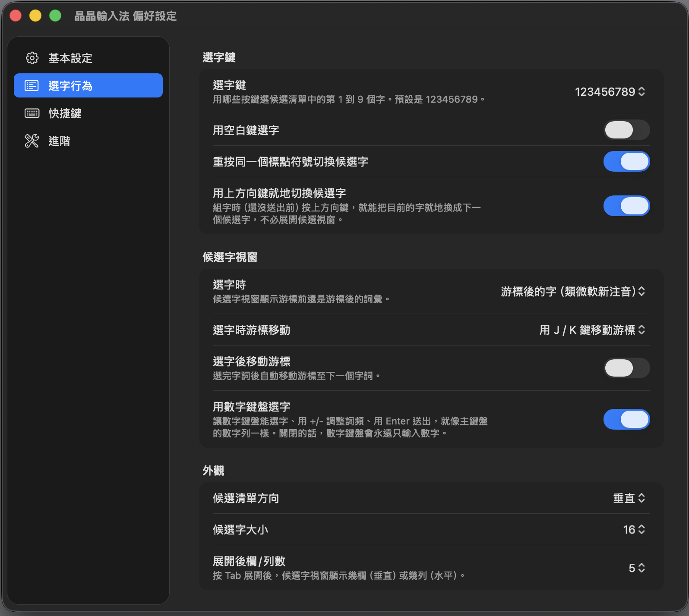Zoom the window with green button

(55, 16)
